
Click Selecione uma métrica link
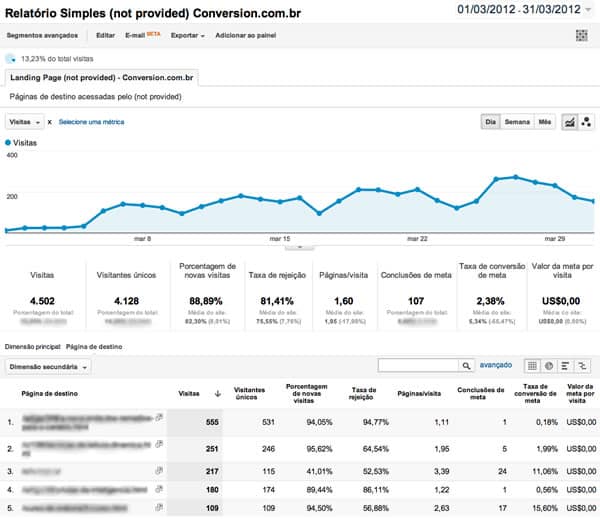click(91, 122)
